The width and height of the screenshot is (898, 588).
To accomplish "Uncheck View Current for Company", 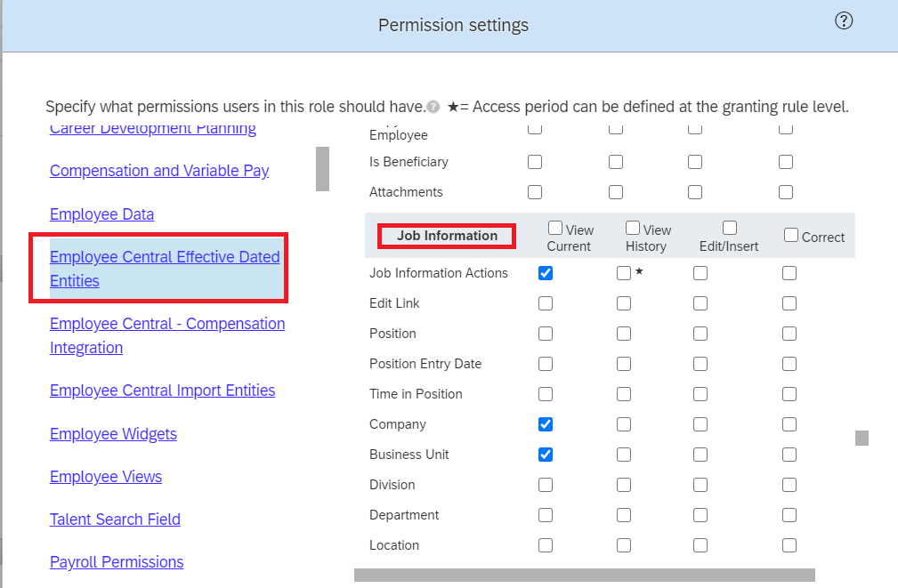I will (546, 424).
